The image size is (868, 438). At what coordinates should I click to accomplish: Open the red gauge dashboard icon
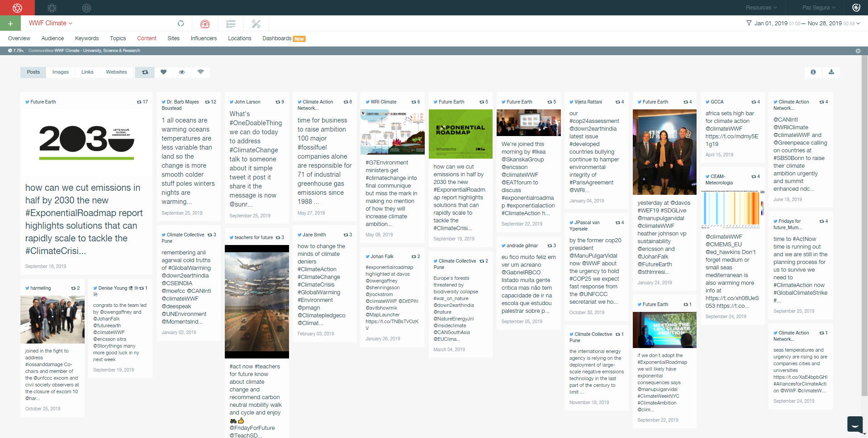coord(205,24)
